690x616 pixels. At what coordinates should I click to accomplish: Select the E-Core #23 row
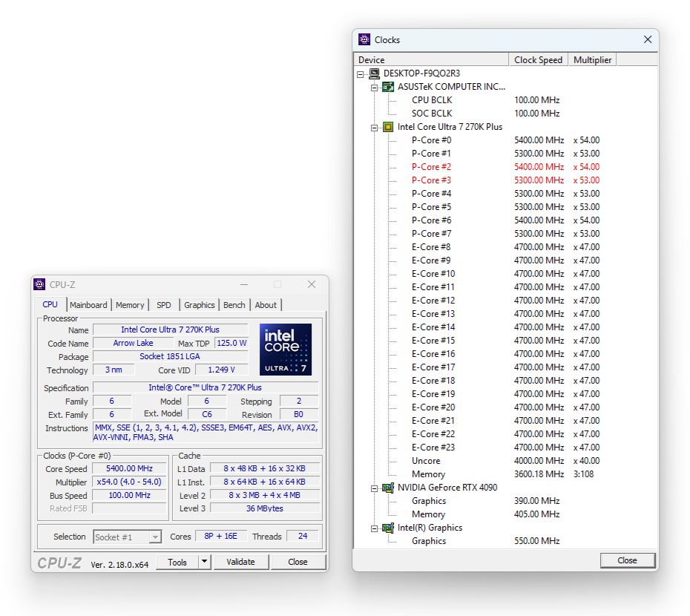point(505,448)
